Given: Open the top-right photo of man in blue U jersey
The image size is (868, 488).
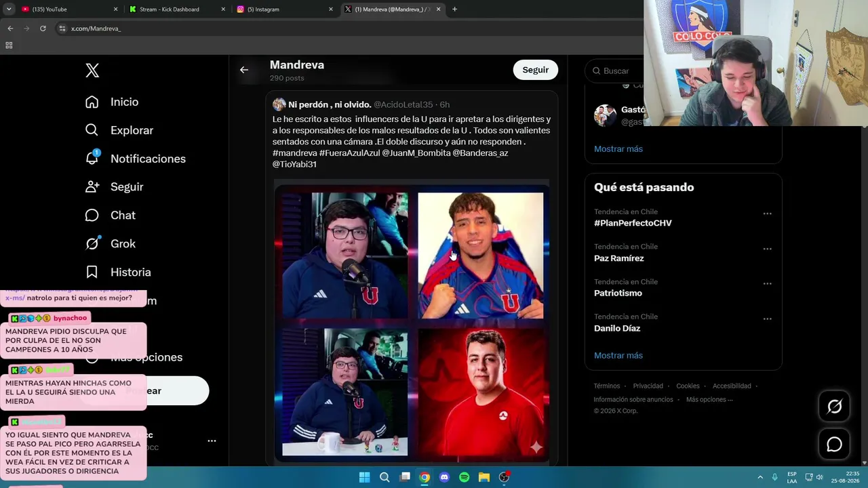Looking at the screenshot, I should pos(480,256).
